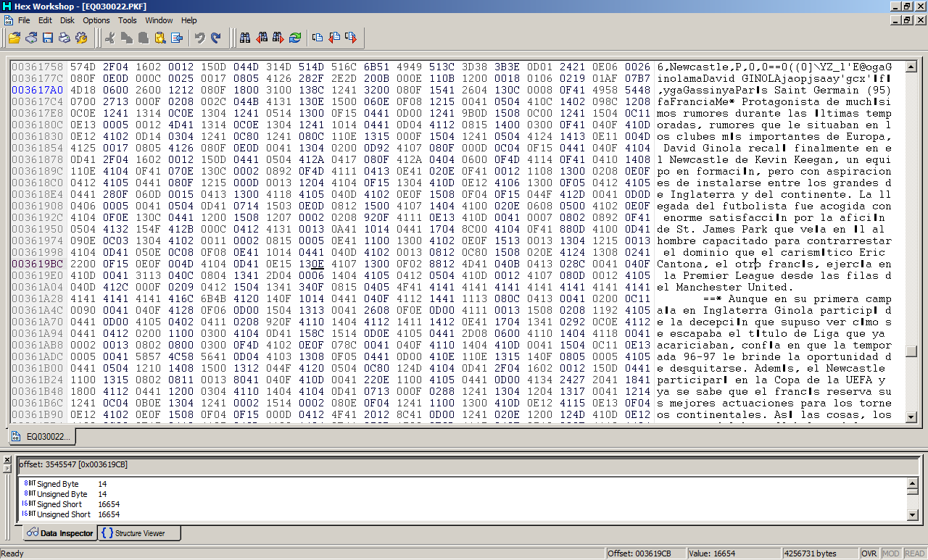Click the address 003619BC in offset column
This screenshot has width=928, height=560.
(x=37, y=264)
